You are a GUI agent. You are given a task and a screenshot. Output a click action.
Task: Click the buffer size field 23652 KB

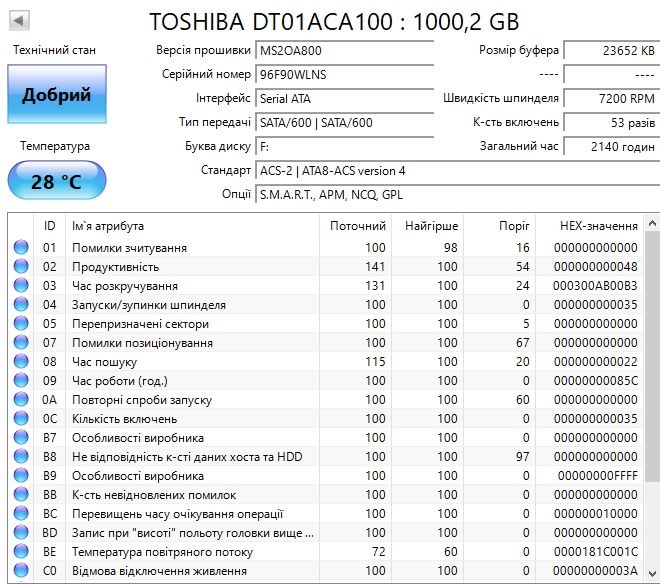[x=612, y=51]
